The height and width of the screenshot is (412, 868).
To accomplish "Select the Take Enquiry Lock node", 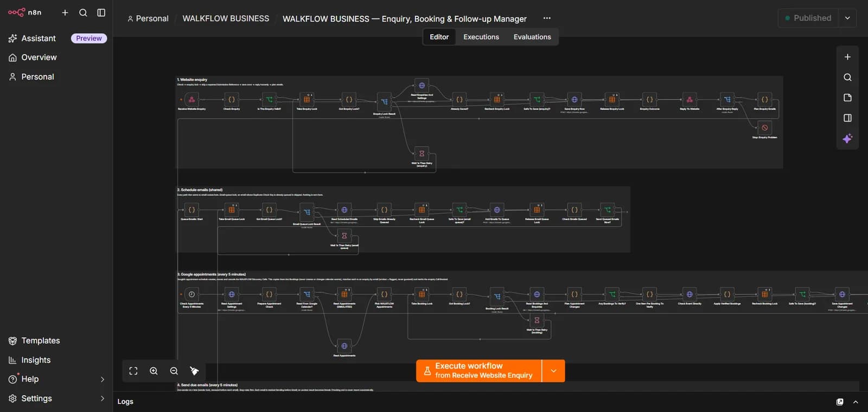I will click(x=307, y=100).
